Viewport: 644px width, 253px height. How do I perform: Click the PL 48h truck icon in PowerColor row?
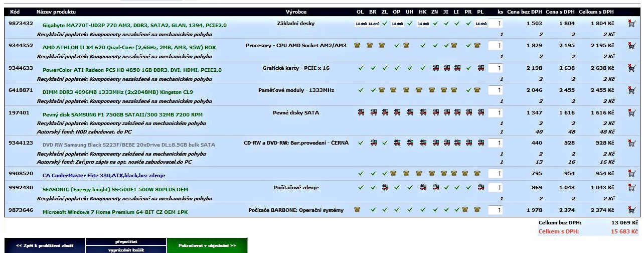pyautogui.click(x=481, y=68)
